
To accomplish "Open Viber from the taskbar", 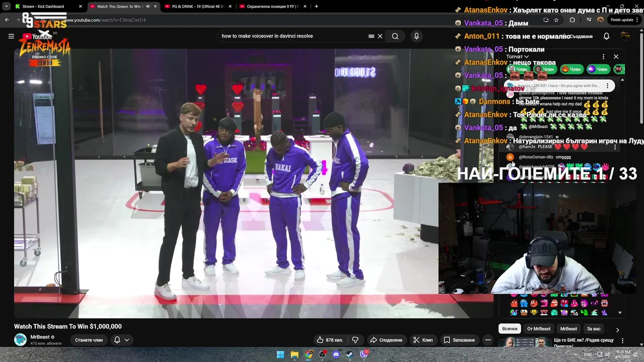I will tap(364, 354).
